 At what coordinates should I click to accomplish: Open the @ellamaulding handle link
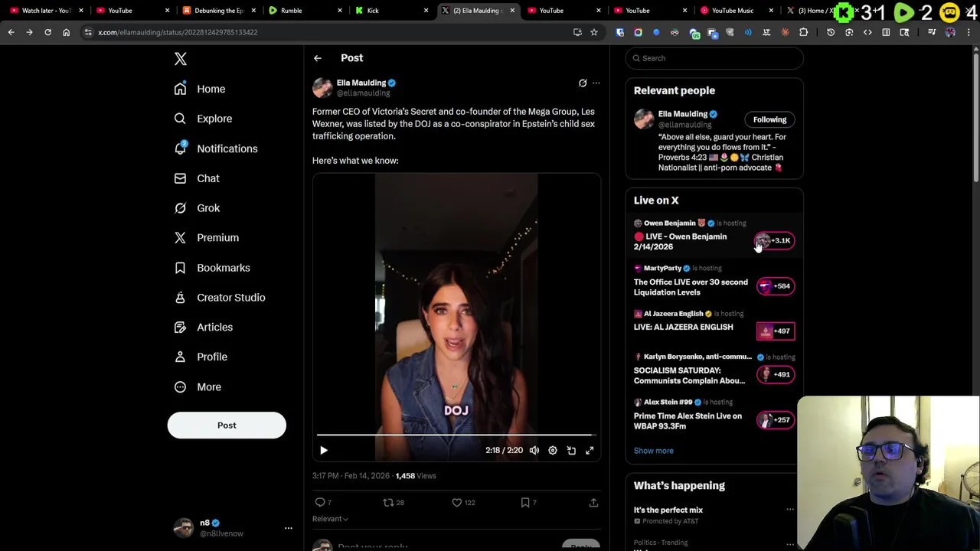pyautogui.click(x=363, y=93)
